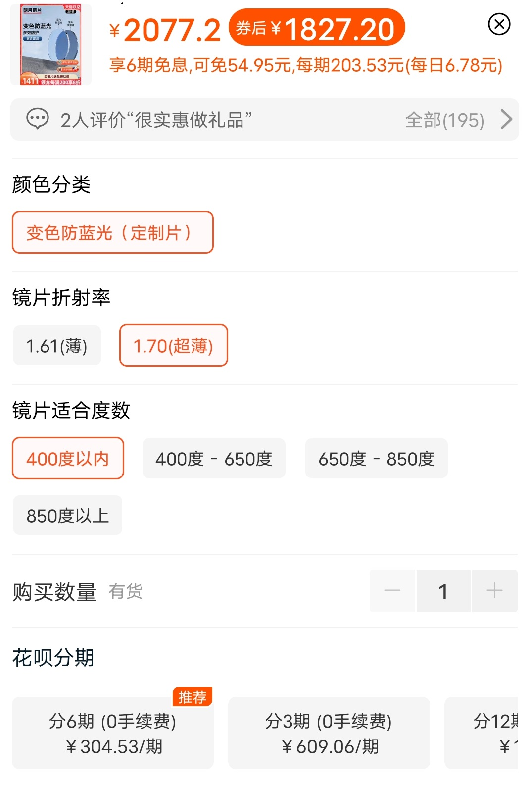
Task: Tap the lens product thumbnail image
Action: click(51, 45)
